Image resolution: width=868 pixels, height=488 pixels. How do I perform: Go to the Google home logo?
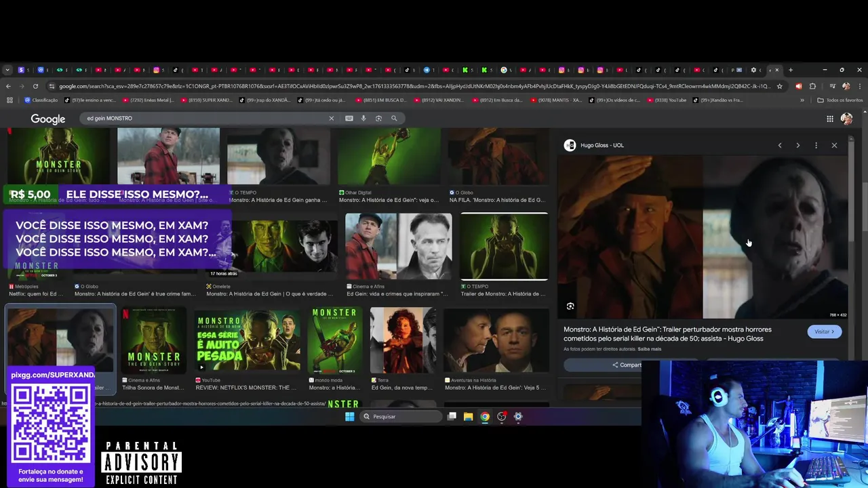click(48, 119)
